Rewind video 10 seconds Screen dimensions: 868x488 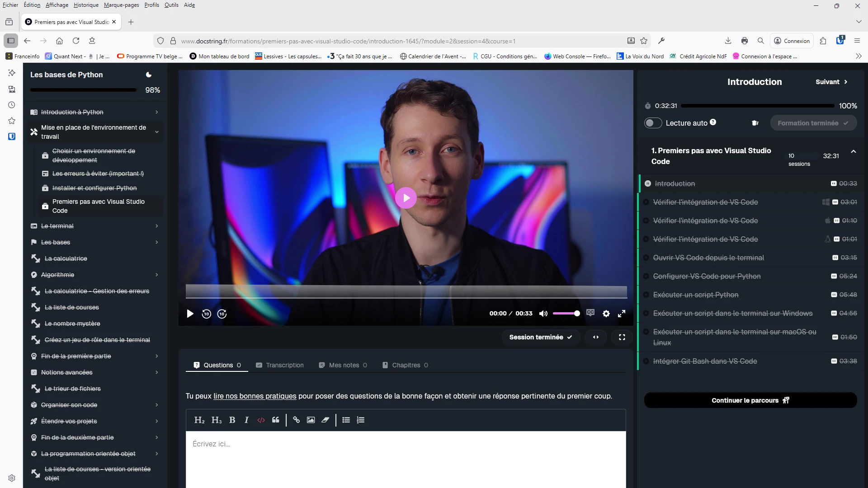click(206, 314)
